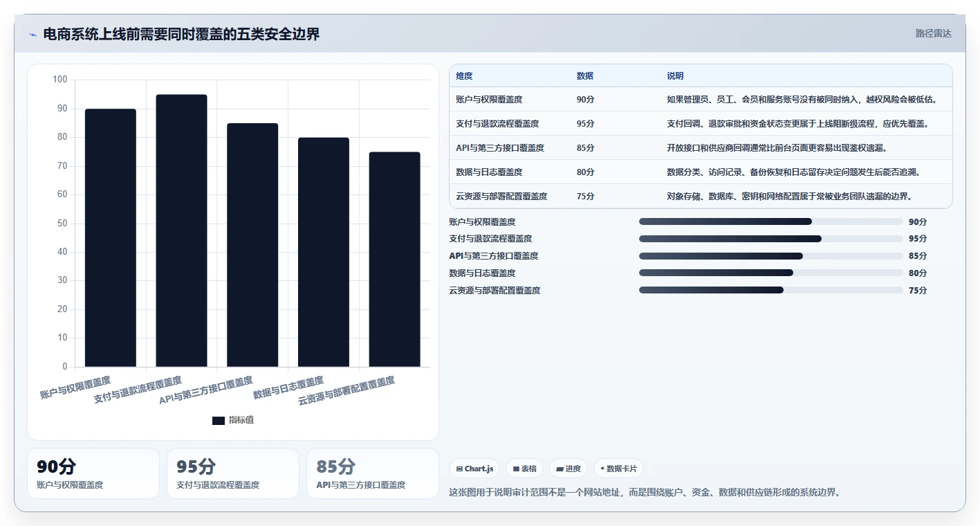Screen dimensions: 980x526
Task: Click the 100 y-axis tick value
Action: [60, 80]
